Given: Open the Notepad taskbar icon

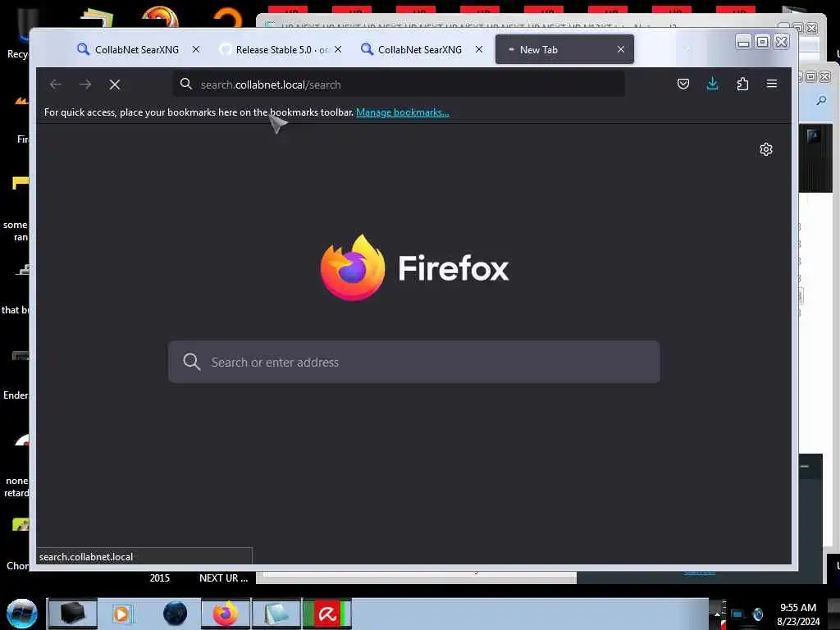Looking at the screenshot, I should tap(276, 614).
